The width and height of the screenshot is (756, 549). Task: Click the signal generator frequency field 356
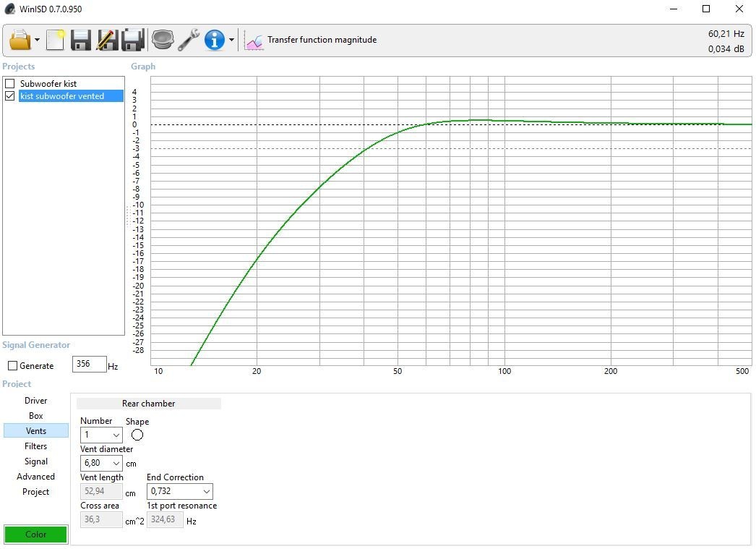click(89, 364)
